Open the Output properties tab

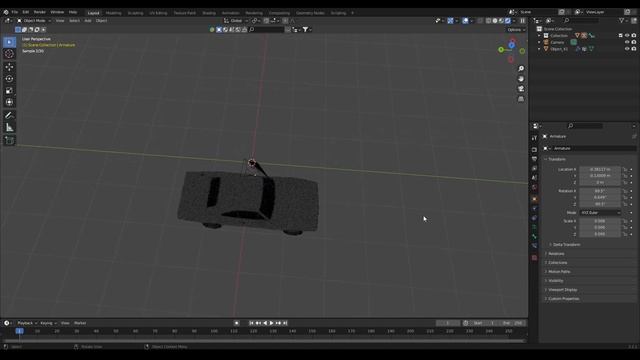pyautogui.click(x=534, y=159)
